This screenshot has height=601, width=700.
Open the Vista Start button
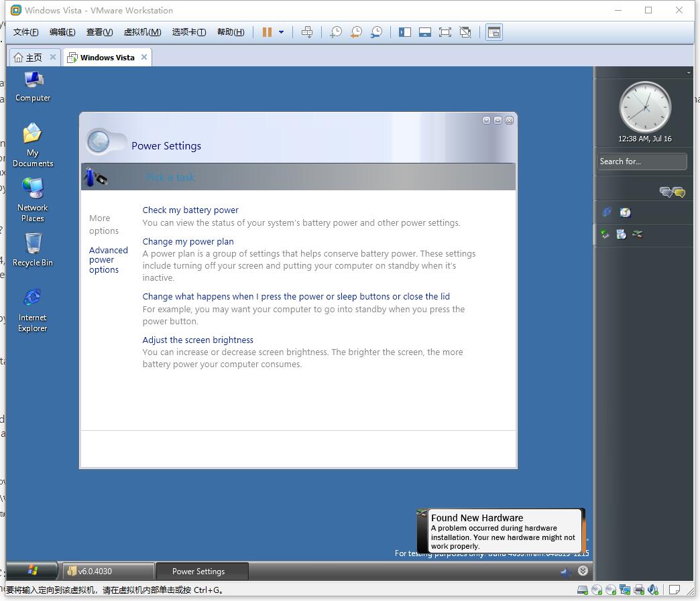coord(32,571)
